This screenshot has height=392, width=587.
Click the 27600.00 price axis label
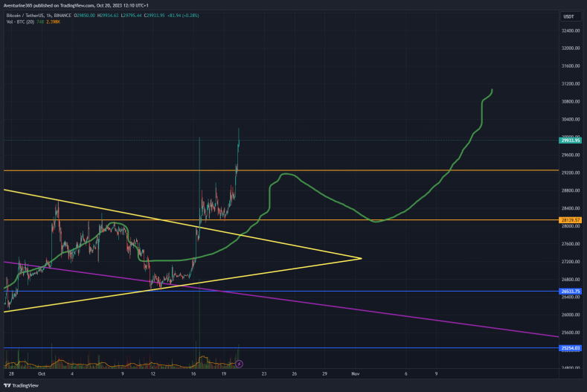(x=571, y=244)
